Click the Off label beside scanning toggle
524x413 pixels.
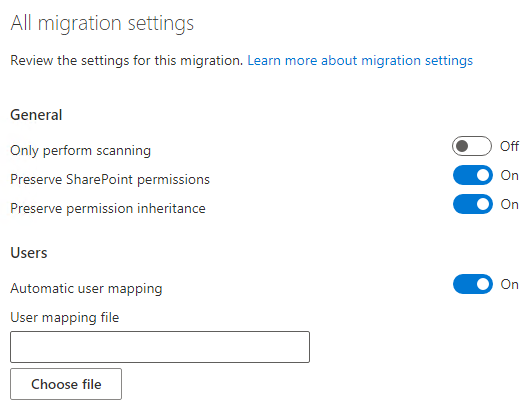coord(509,146)
